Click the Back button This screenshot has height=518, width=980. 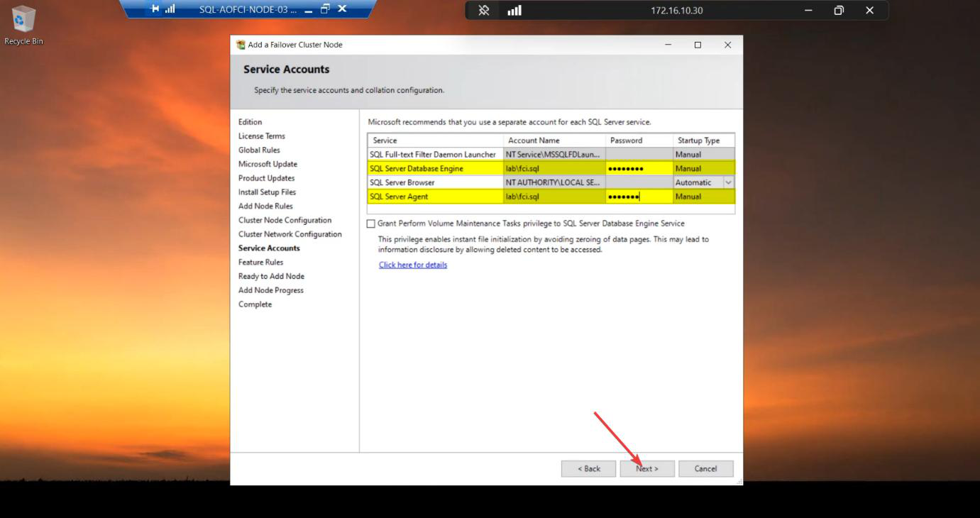tap(588, 468)
